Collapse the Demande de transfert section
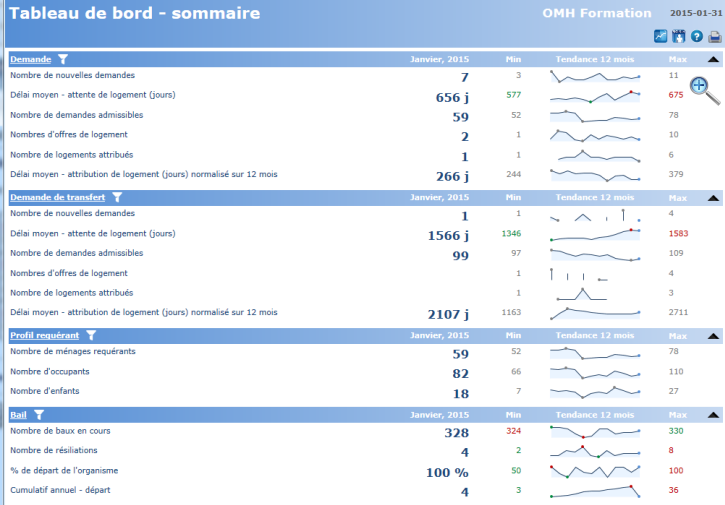 tap(712, 198)
